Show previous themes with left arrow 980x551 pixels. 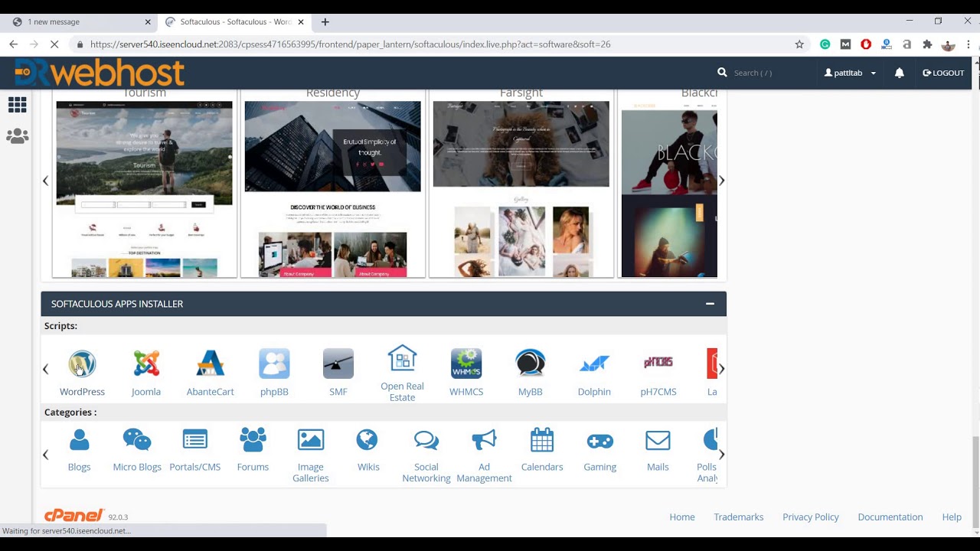point(45,181)
